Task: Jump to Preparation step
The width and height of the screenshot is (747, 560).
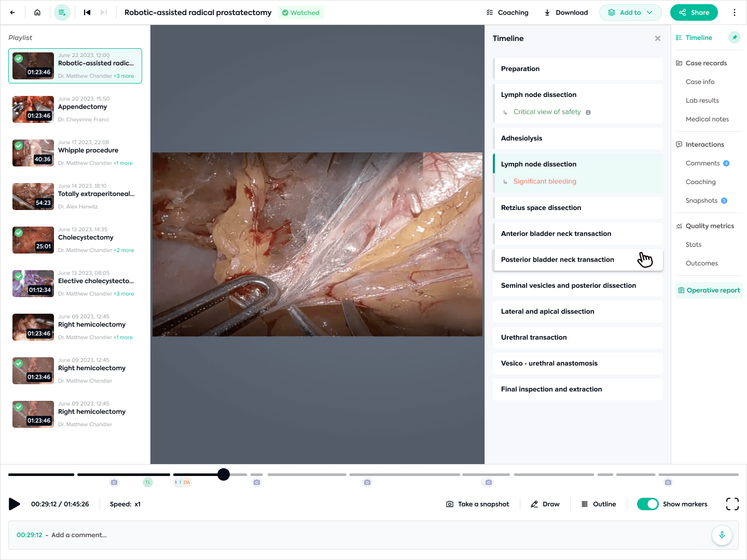Action: point(578,69)
